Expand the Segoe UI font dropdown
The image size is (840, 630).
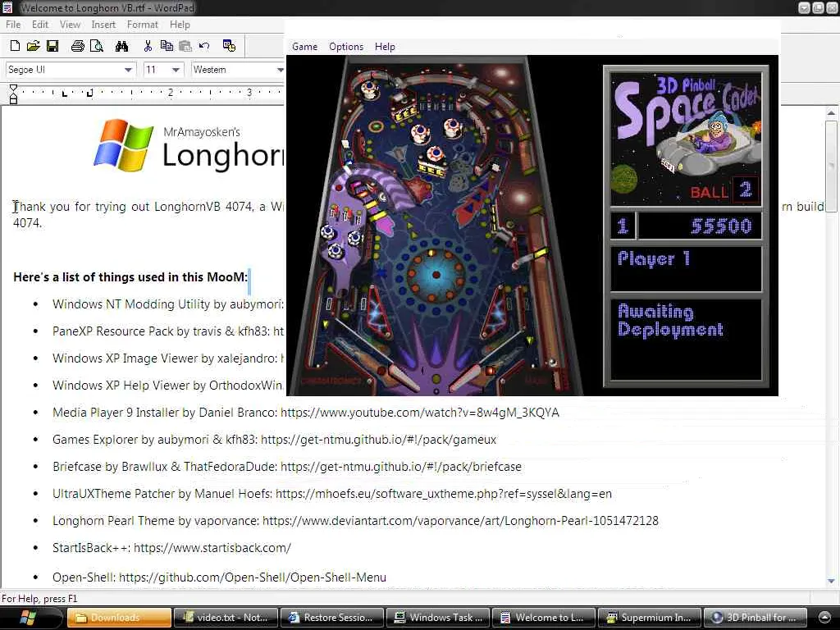pos(127,70)
